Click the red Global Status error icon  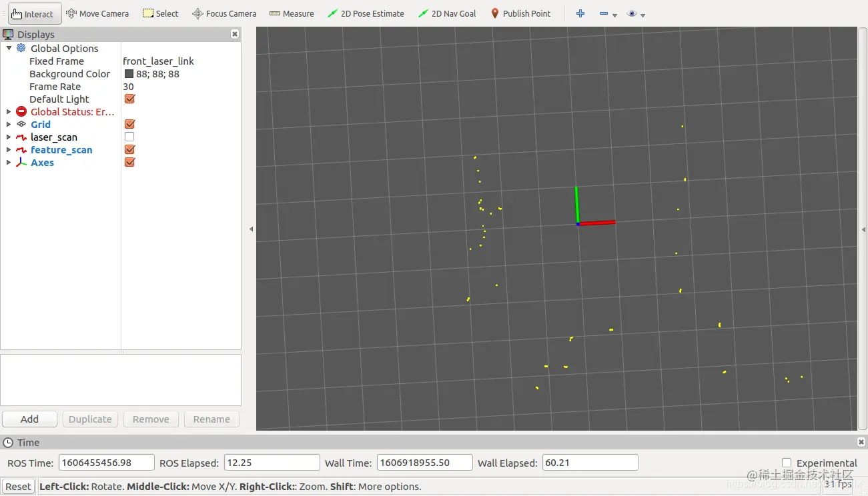coord(21,112)
